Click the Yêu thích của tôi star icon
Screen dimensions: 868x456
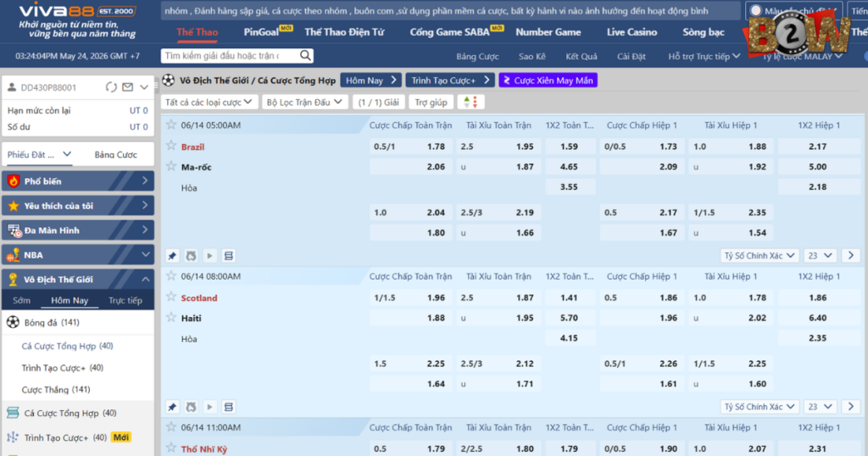14,206
